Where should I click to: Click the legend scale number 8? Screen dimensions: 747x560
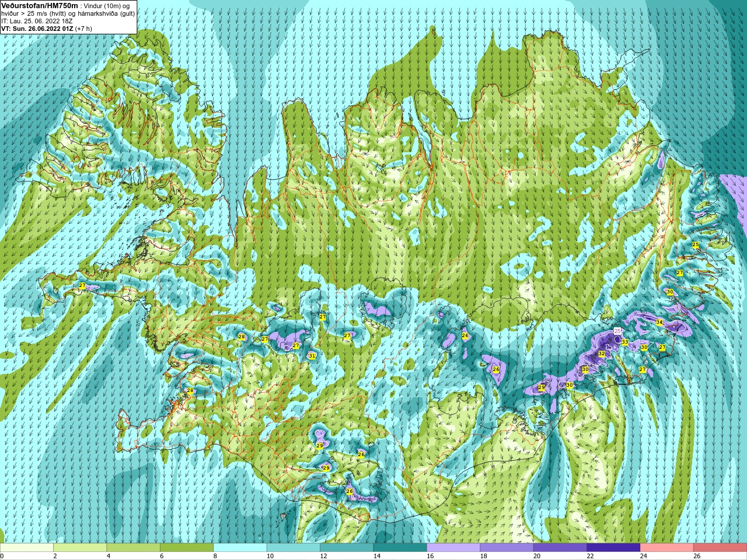click(215, 556)
